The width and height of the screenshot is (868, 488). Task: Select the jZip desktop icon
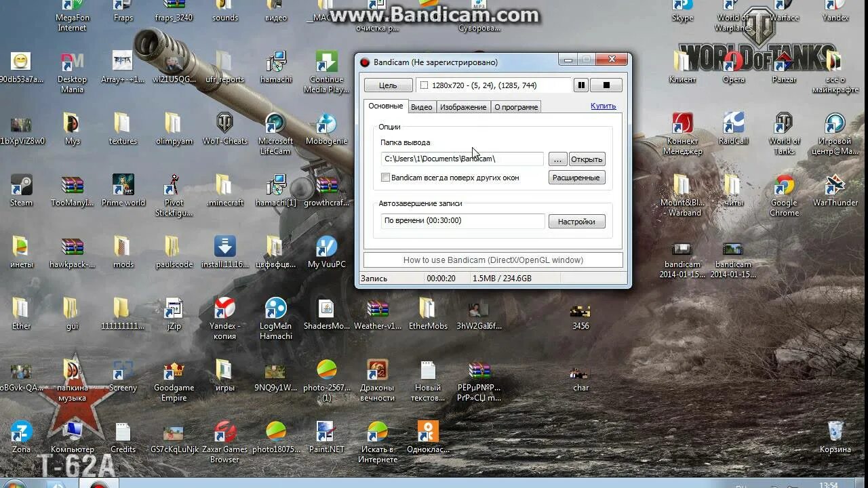174,314
